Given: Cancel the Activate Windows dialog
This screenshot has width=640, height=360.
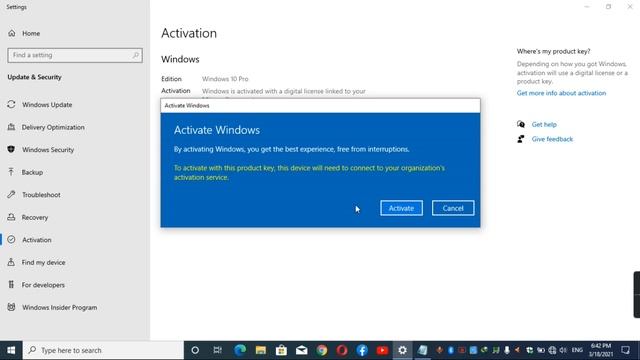Looking at the screenshot, I should 453,208.
